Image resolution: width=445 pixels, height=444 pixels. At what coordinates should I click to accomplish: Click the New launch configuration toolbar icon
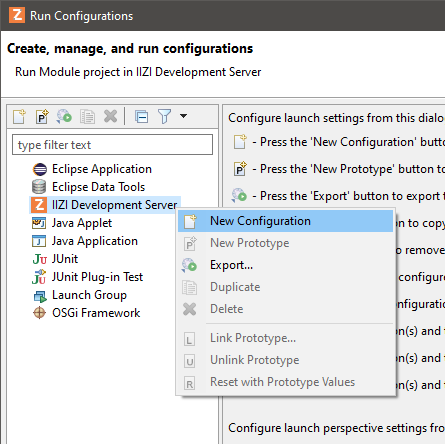pyautogui.click(x=19, y=117)
